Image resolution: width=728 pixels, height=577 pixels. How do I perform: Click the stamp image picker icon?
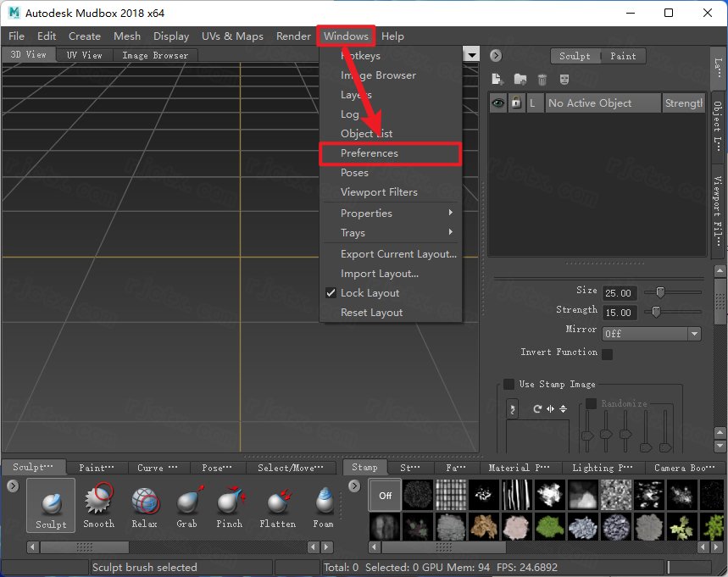512,409
